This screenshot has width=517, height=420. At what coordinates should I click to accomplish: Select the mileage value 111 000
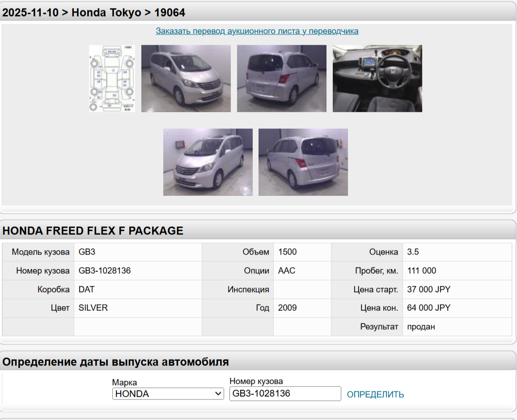point(421,271)
